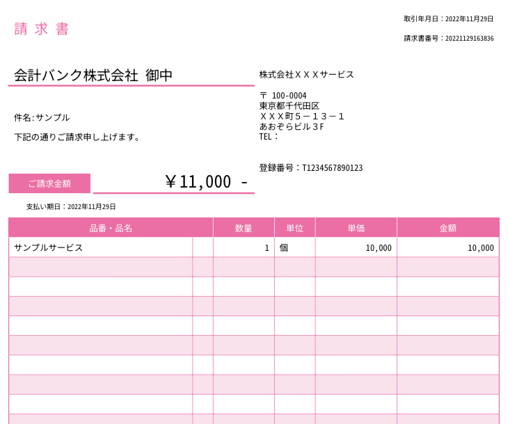Click the 金額 column header
The width and height of the screenshot is (508, 424).
[448, 228]
